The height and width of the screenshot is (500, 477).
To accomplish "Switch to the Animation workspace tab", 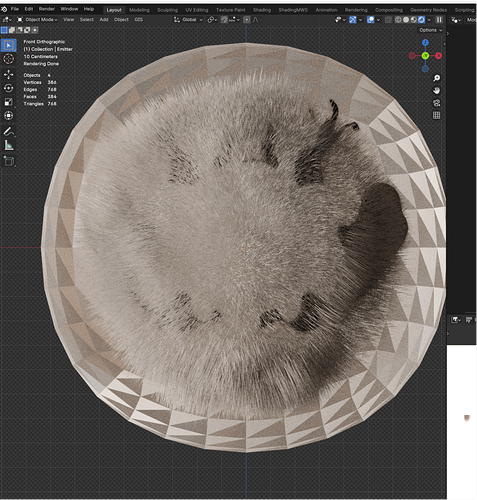I will pos(326,10).
